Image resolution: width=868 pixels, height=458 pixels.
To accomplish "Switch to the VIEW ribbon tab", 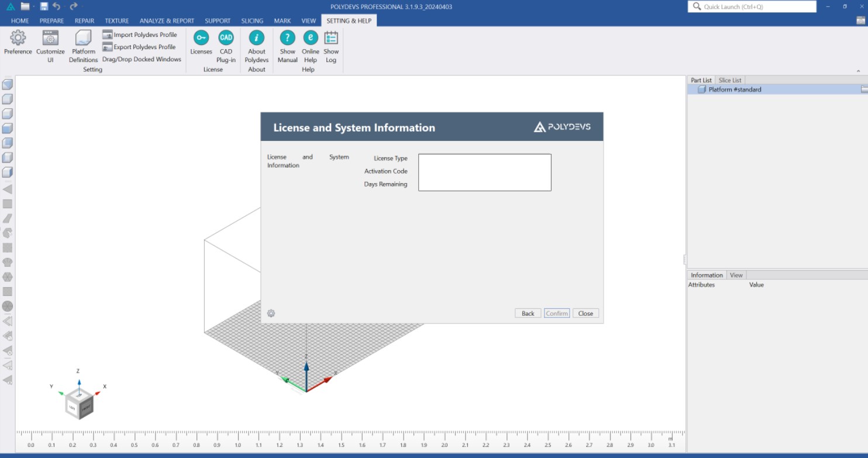I will pos(309,20).
